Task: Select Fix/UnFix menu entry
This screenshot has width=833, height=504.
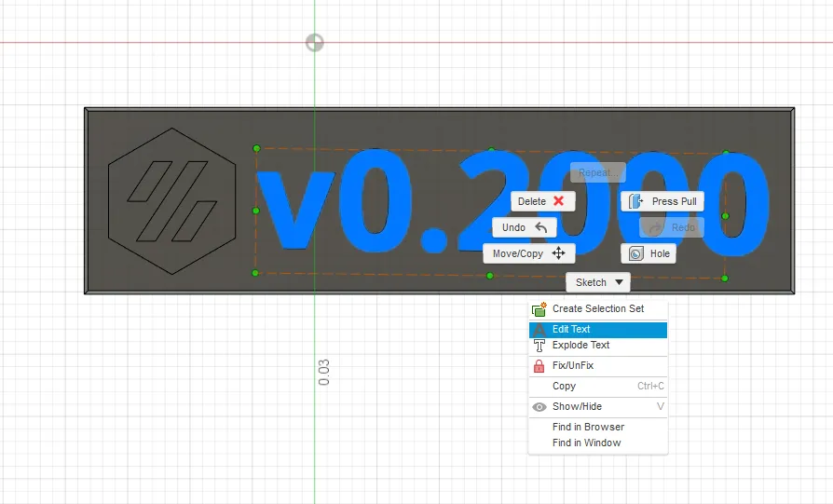Action: [598, 365]
